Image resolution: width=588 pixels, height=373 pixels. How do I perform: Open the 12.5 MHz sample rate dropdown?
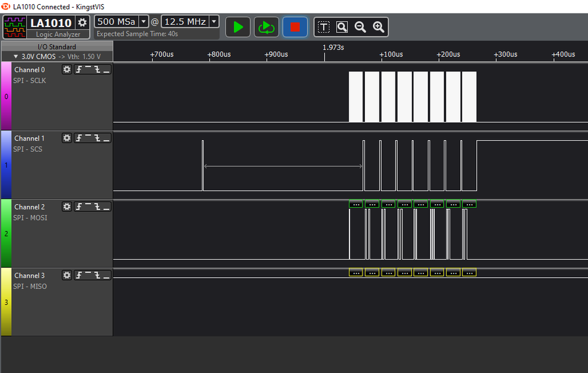point(214,22)
